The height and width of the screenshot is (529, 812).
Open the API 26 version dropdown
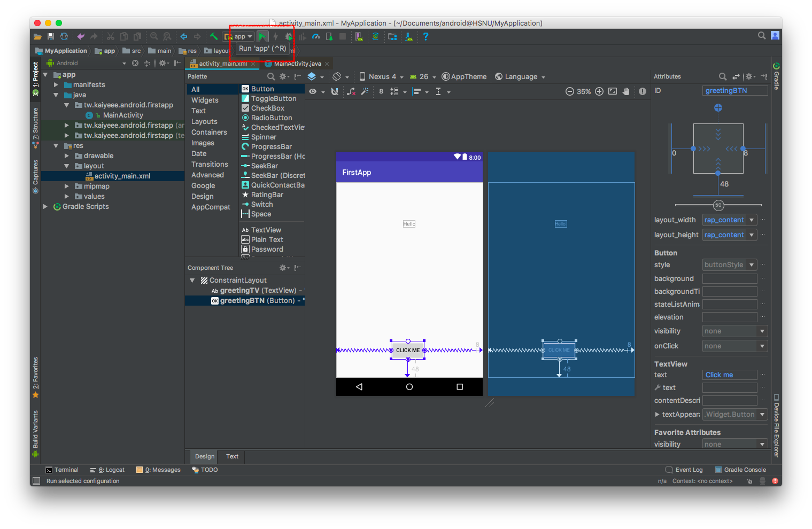point(423,76)
